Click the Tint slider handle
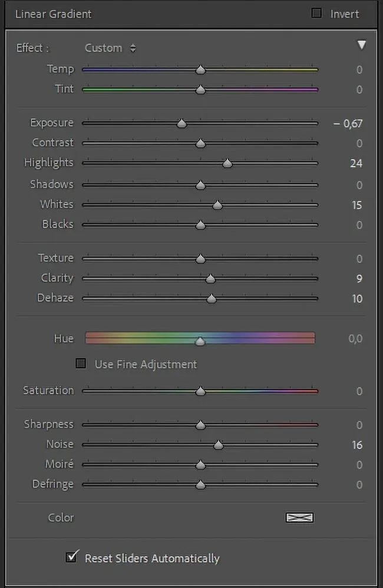The width and height of the screenshot is (383, 588). coord(200,90)
